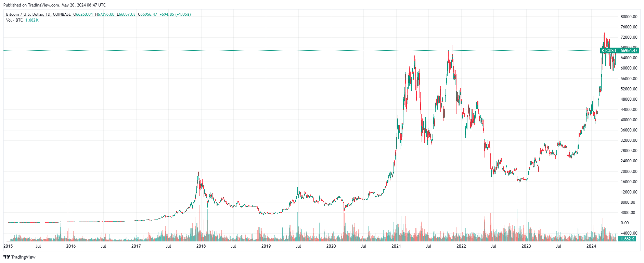Click the 24000.00 price axis label

(629, 161)
